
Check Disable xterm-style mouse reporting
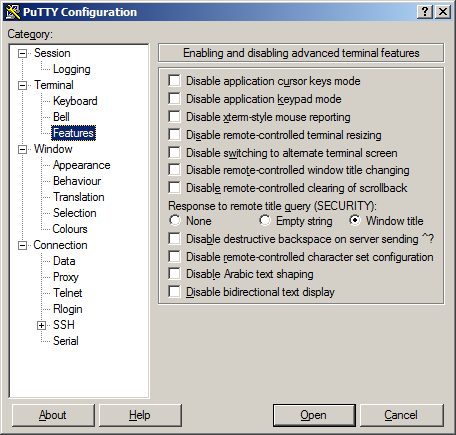click(174, 117)
